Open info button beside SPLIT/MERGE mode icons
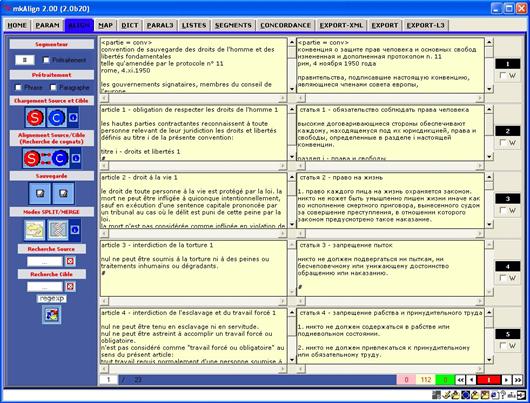The image size is (530, 403). pos(75,230)
